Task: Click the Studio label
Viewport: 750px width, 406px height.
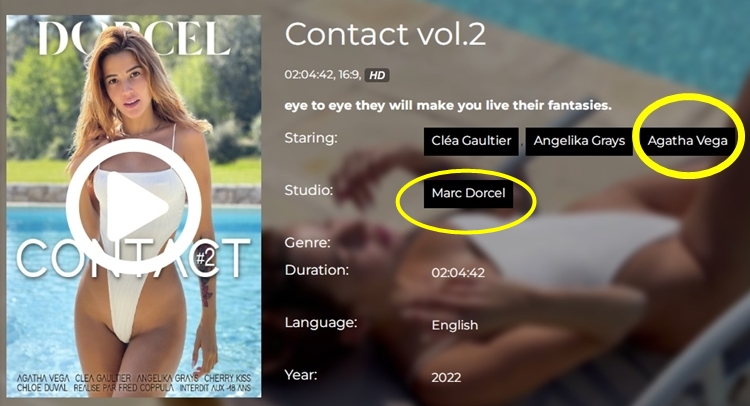Action: (309, 190)
